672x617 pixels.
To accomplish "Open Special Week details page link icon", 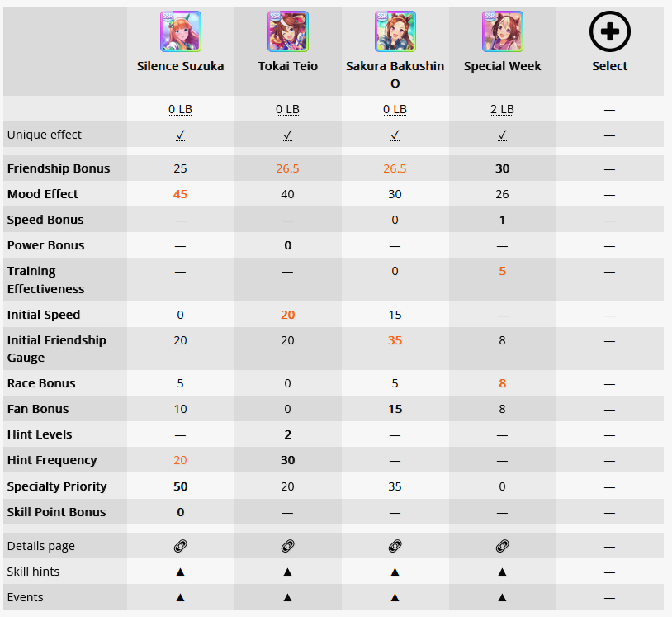I will coord(502,546).
